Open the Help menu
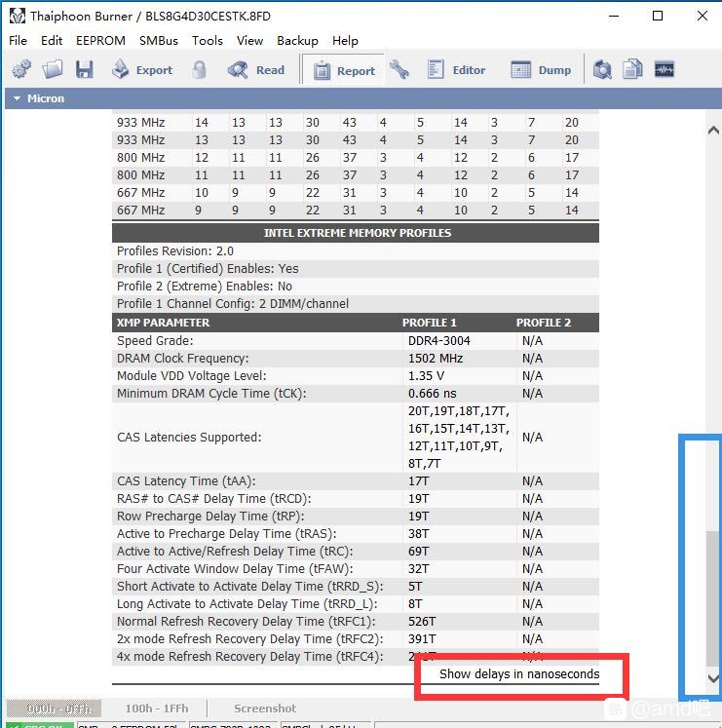The height and width of the screenshot is (728, 722). pos(345,41)
